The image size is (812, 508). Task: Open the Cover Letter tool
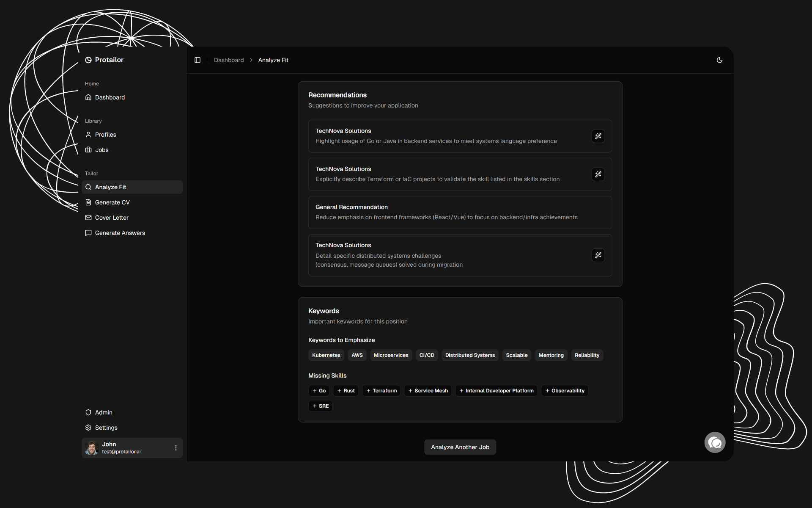pyautogui.click(x=112, y=218)
